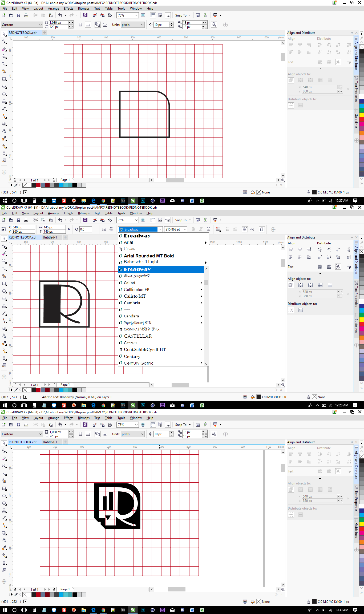Open Bitmaps menu in bottom window
This screenshot has width=364, height=614.
(x=84, y=418)
